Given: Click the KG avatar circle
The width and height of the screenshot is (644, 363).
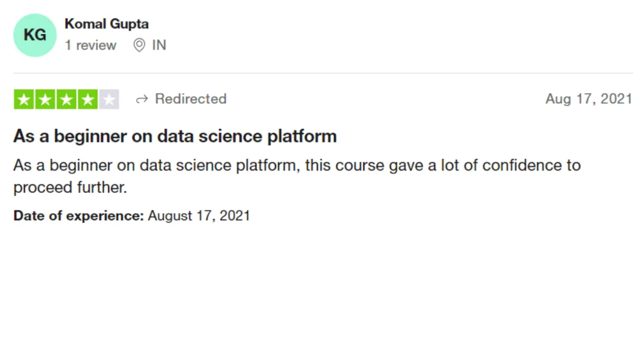Looking at the screenshot, I should point(35,35).
